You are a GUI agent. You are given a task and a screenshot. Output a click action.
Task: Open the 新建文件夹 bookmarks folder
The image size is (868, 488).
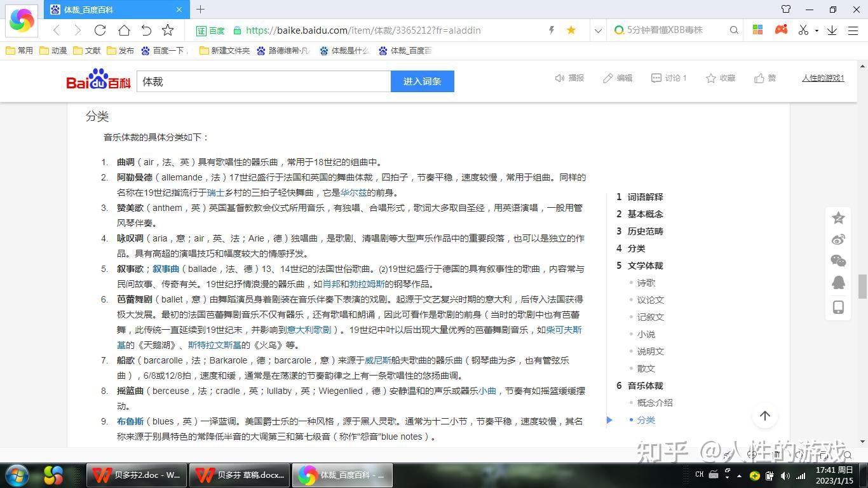coord(224,51)
